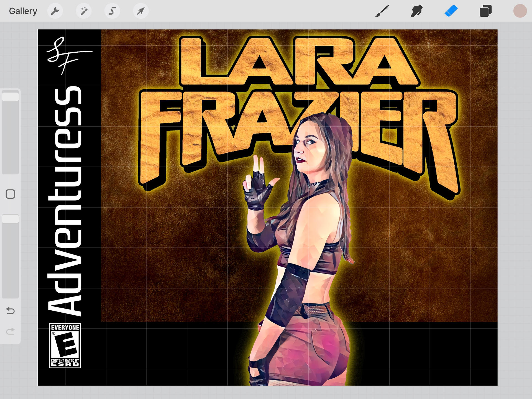Open the Actions wrench menu

tap(55, 11)
